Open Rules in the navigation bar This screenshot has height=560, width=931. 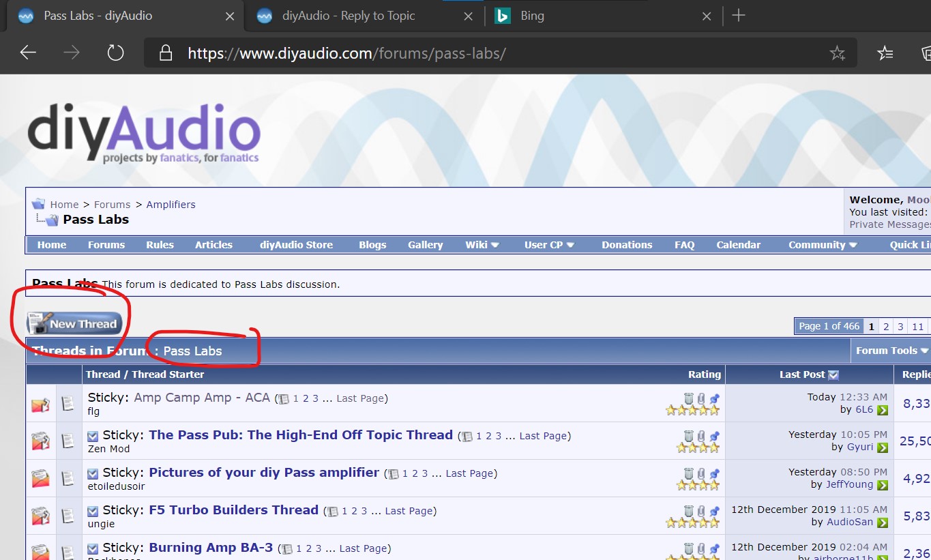pos(160,245)
